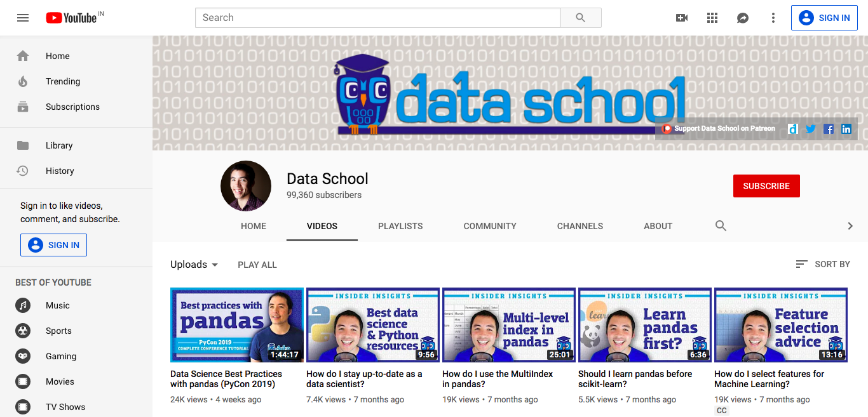868x417 pixels.
Task: Click SIGN IN button in sidebar
Action: point(53,245)
